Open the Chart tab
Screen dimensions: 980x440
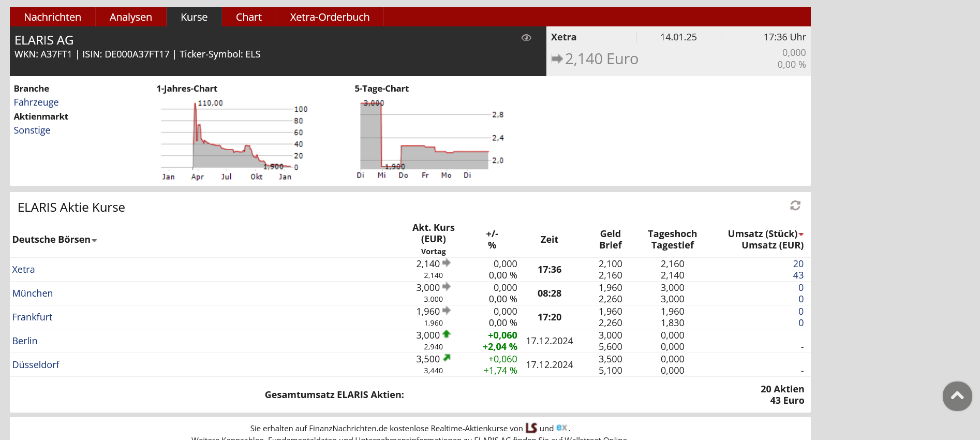tap(248, 17)
